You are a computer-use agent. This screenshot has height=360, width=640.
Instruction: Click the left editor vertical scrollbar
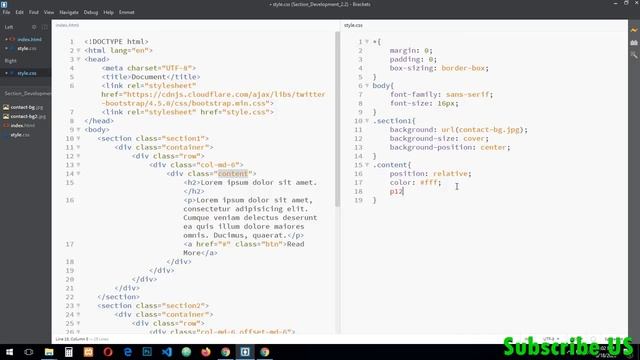point(337,119)
